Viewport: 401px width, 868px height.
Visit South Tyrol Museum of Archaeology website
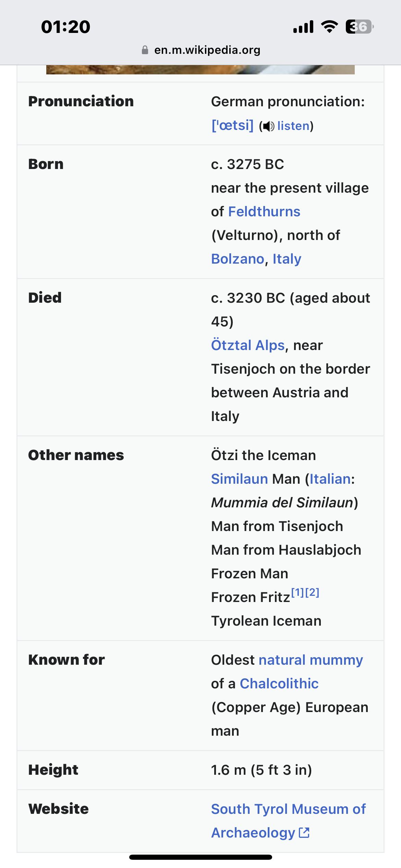pyautogui.click(x=289, y=821)
